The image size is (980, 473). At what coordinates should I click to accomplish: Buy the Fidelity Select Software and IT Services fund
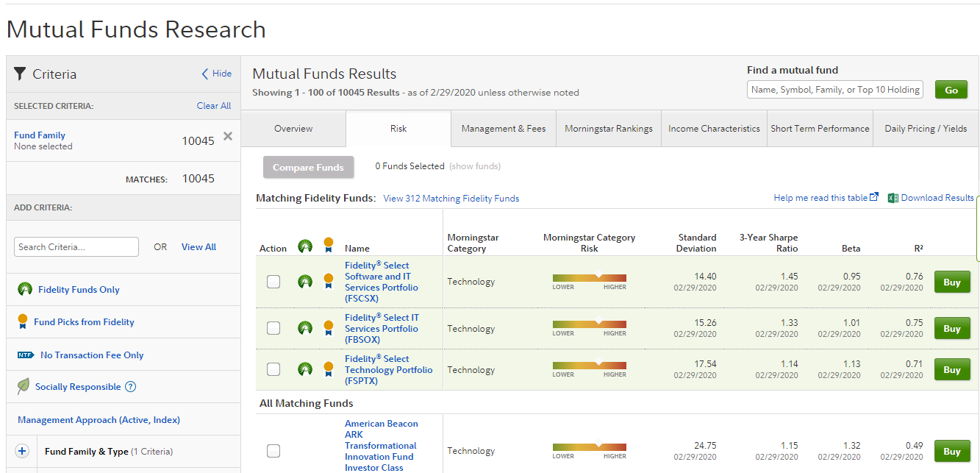952,282
